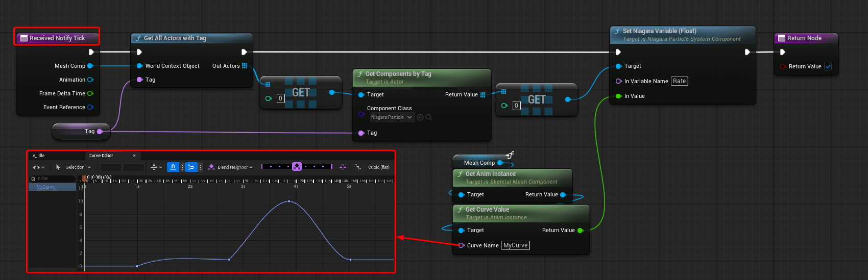Click the purple Blend Neighbor tool icon
Viewport: 868px width, 280px height.
[211, 167]
